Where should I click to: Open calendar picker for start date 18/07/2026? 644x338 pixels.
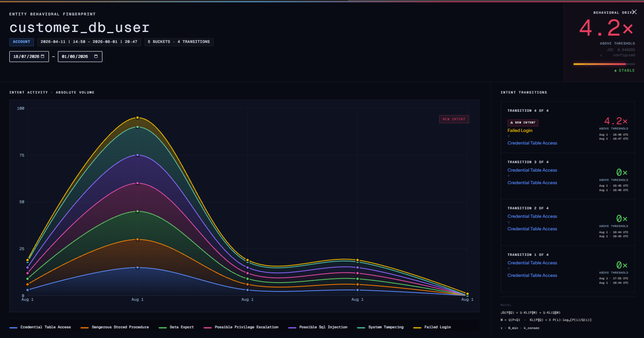[43, 56]
